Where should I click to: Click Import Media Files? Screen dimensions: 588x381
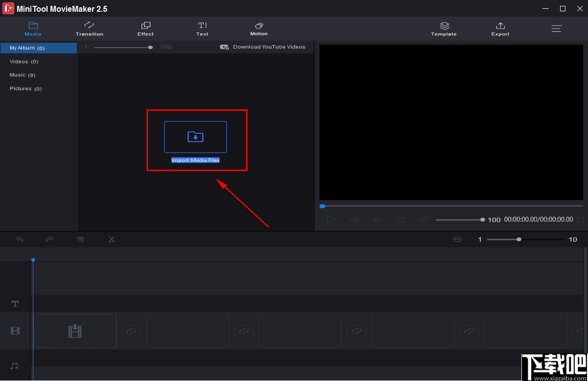196,137
